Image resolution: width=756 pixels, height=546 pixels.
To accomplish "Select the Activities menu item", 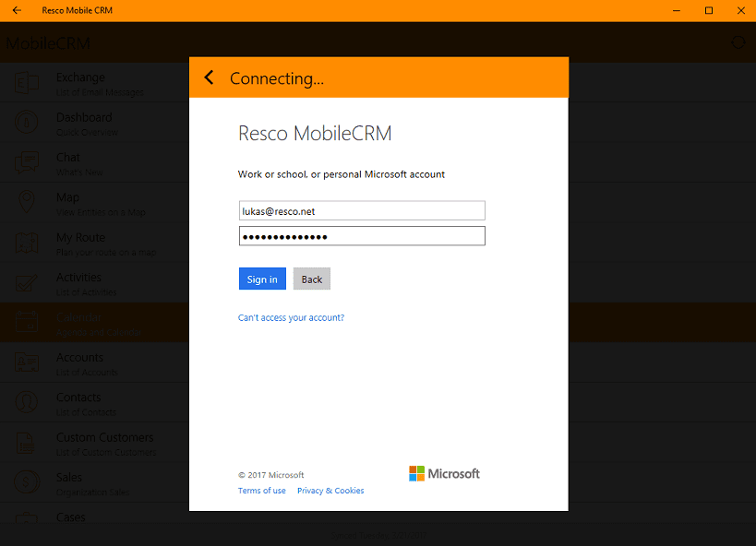I will 94,282.
